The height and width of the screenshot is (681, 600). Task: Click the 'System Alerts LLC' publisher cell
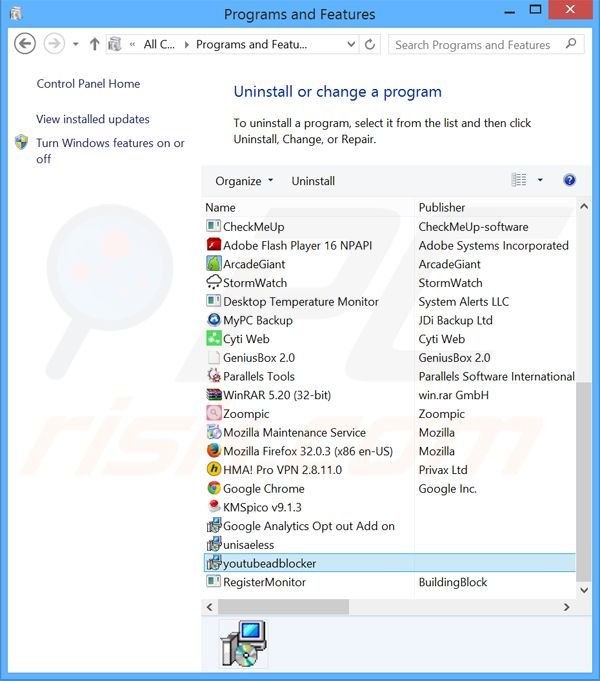[x=464, y=301]
